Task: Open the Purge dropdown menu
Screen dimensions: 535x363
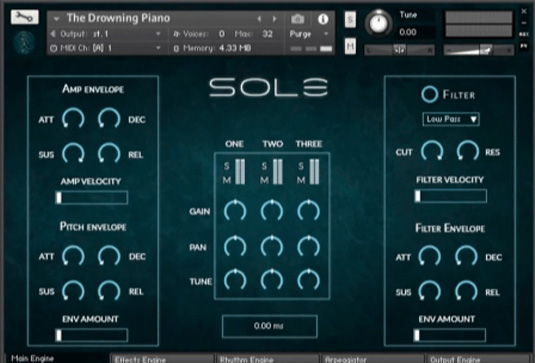Action: click(309, 34)
